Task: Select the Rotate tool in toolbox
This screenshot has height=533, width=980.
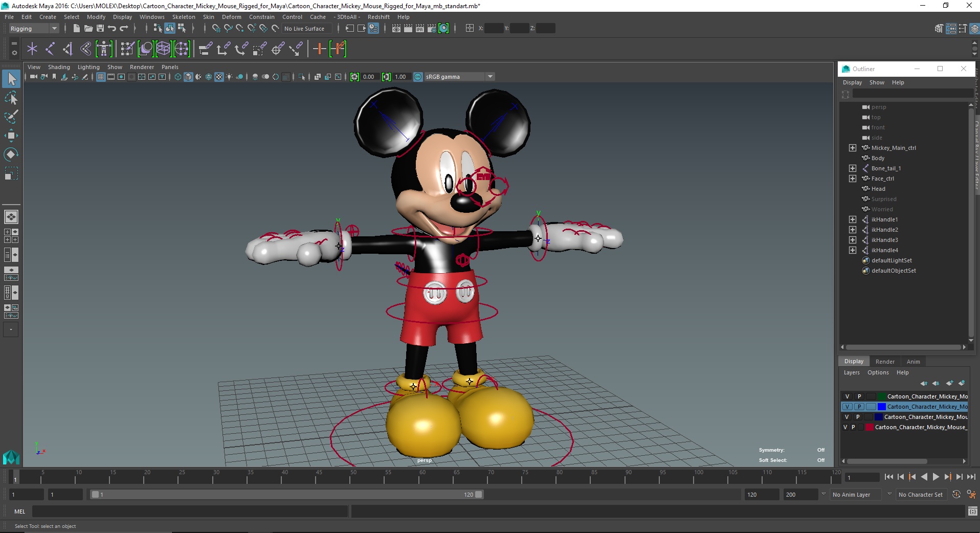Action: point(11,154)
